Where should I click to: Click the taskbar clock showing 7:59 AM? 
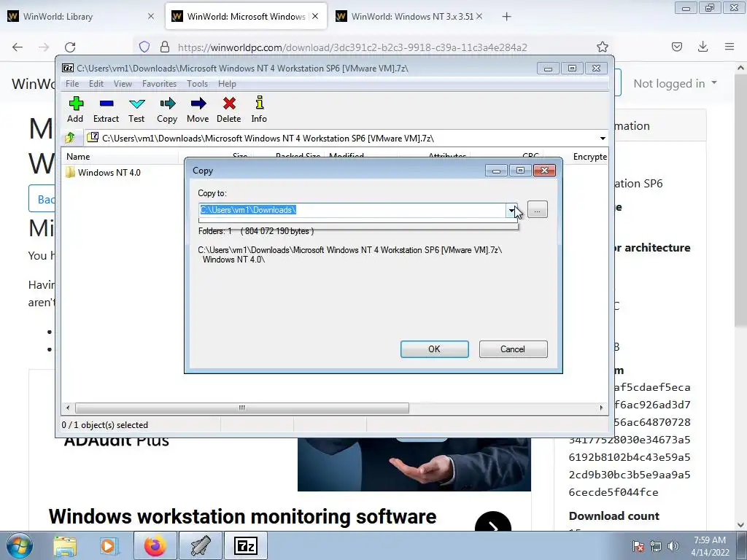[710, 546]
